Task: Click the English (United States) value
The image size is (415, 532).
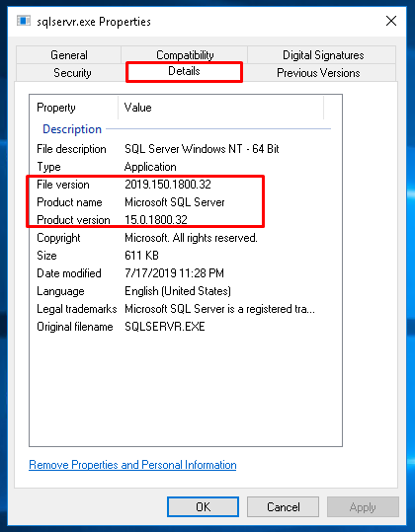Action: coord(178,291)
